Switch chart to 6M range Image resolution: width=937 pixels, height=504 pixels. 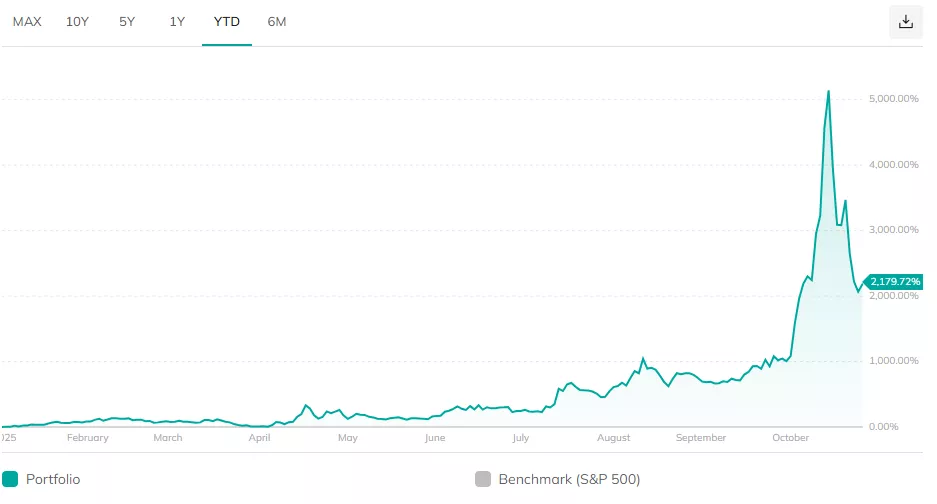coord(277,21)
